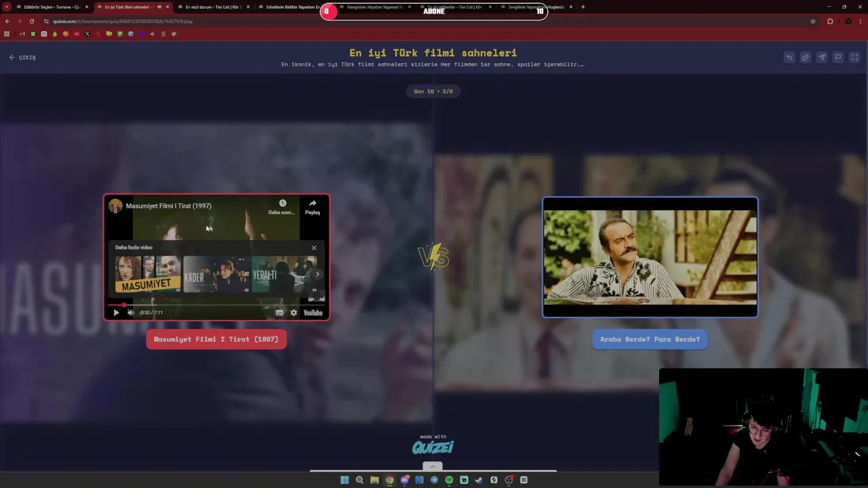Open Telegram from the taskbar

click(x=434, y=480)
